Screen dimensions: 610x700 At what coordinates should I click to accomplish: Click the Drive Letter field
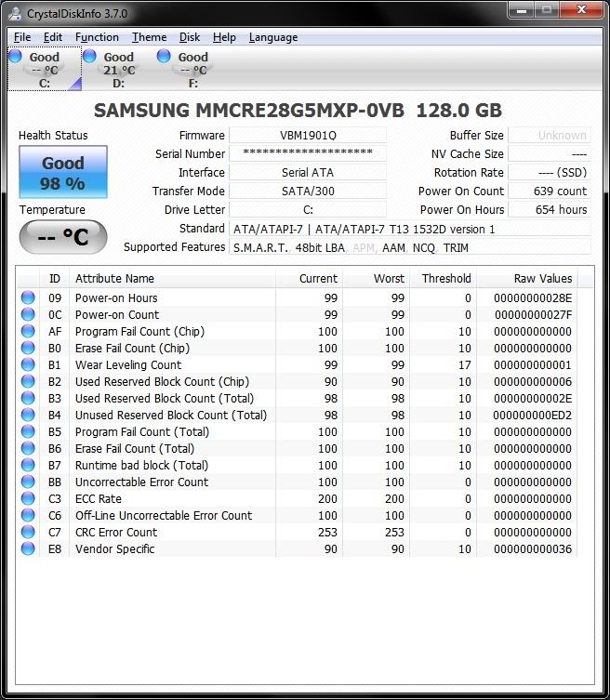click(x=308, y=210)
